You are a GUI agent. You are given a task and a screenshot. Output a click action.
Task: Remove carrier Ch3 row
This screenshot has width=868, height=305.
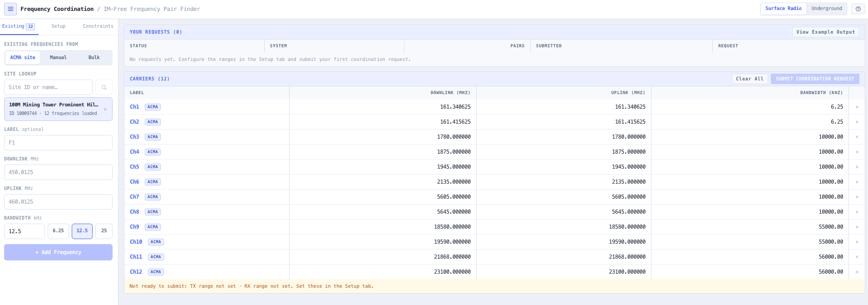pyautogui.click(x=857, y=137)
